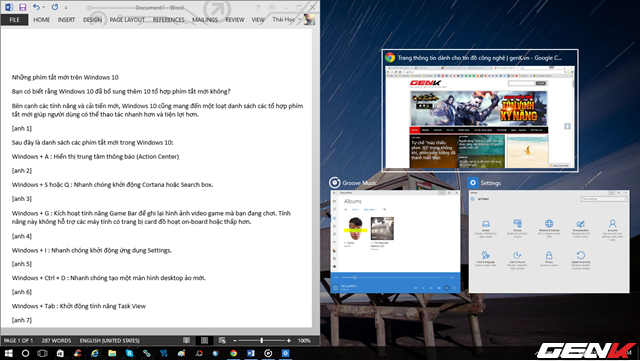Click the Word zoom slider handle
640x361 pixels.
262,340
